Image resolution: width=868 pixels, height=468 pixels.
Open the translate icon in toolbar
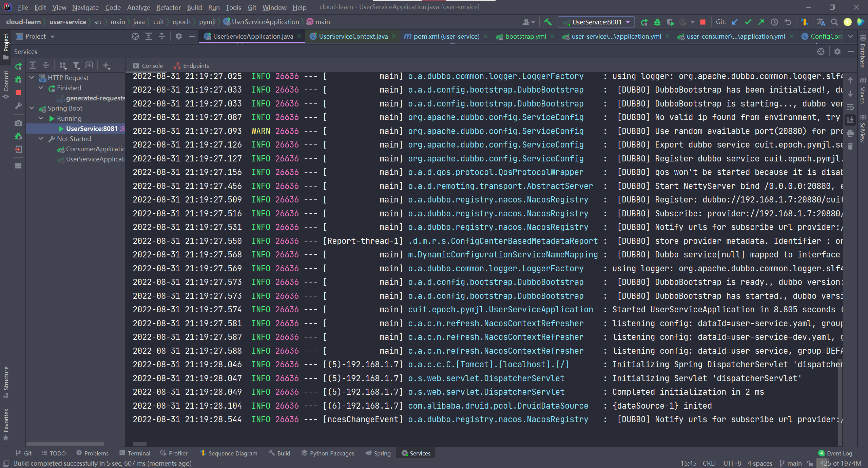click(821, 22)
